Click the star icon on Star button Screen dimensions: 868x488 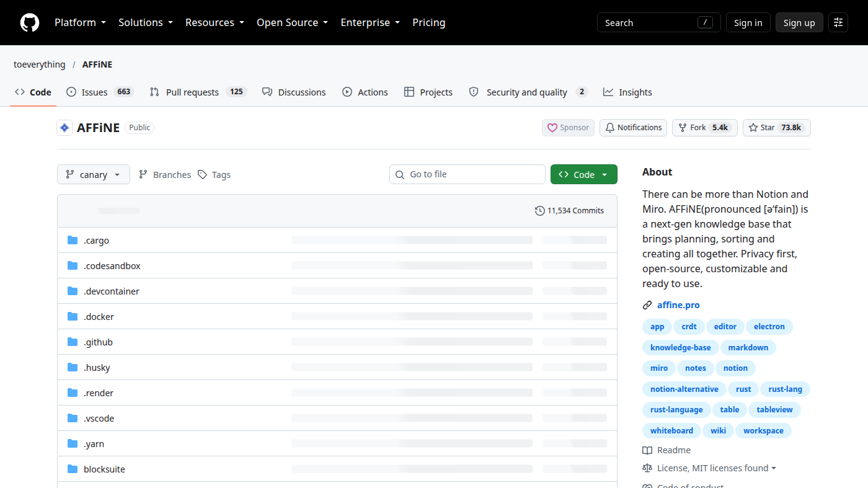(753, 128)
